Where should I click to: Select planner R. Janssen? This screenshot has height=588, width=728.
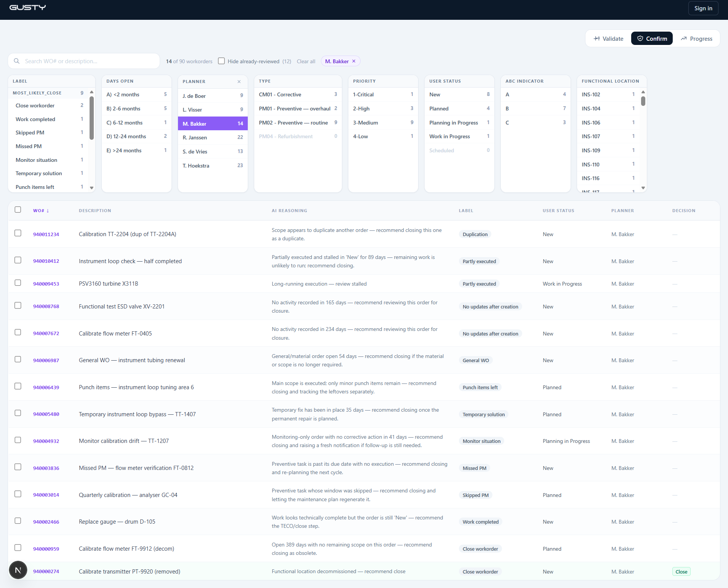[x=213, y=137]
